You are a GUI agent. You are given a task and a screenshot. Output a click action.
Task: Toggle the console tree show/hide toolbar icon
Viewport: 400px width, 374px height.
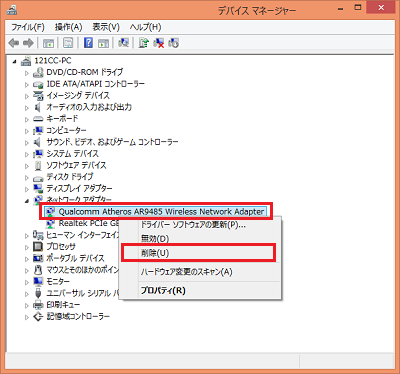49,43
